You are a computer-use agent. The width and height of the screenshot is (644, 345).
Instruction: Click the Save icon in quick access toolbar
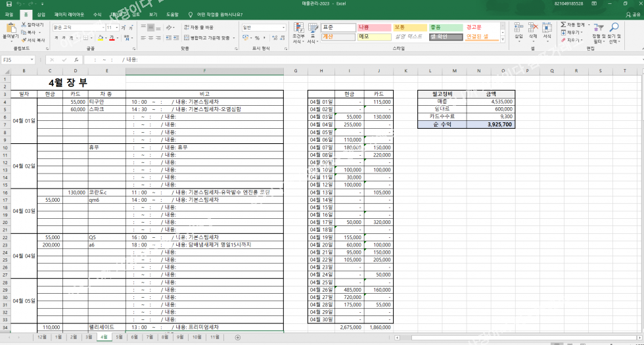coord(9,4)
